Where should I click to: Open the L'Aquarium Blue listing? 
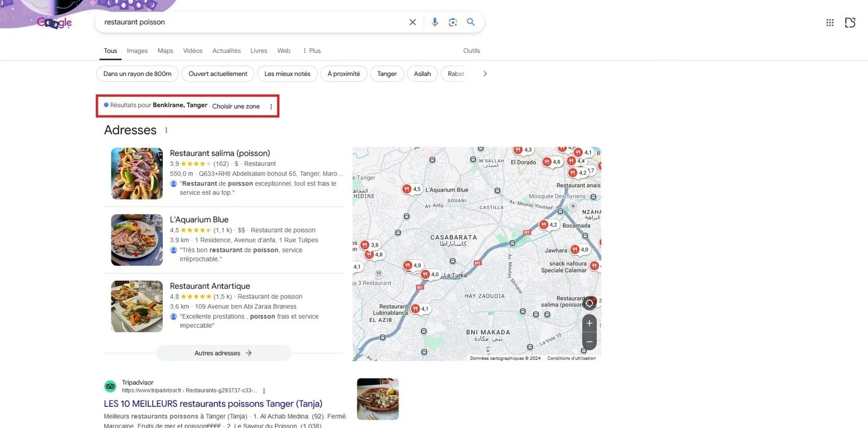click(199, 219)
